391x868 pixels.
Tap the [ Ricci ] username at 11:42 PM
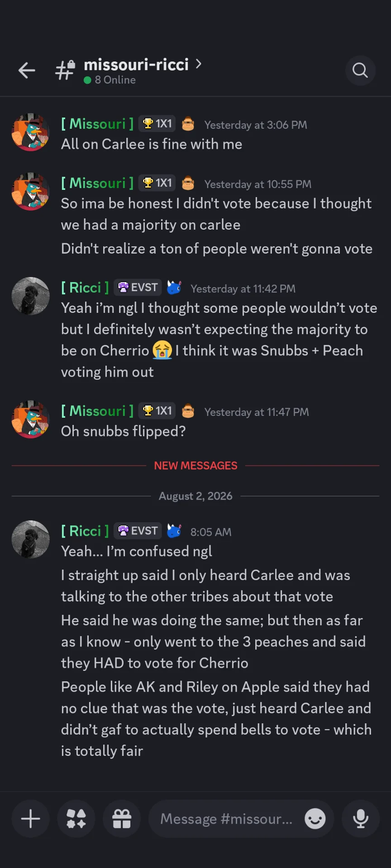point(85,288)
